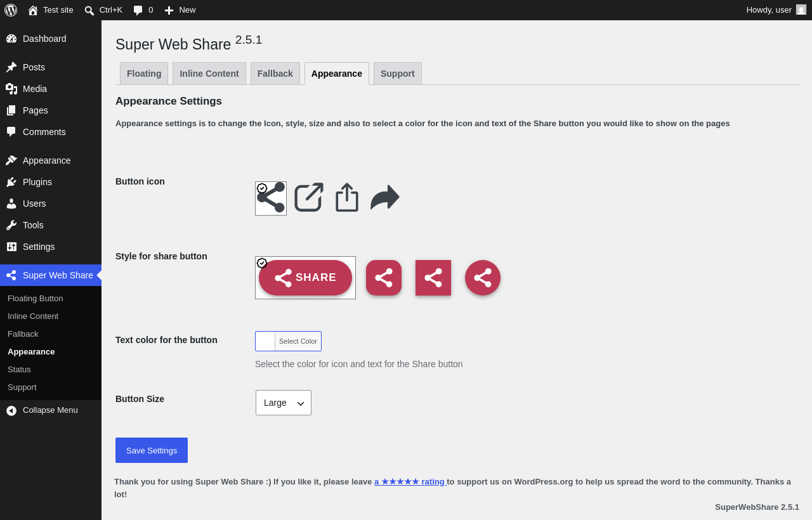This screenshot has width=812, height=520.
Task: Open the Test site home icon
Action: (33, 10)
